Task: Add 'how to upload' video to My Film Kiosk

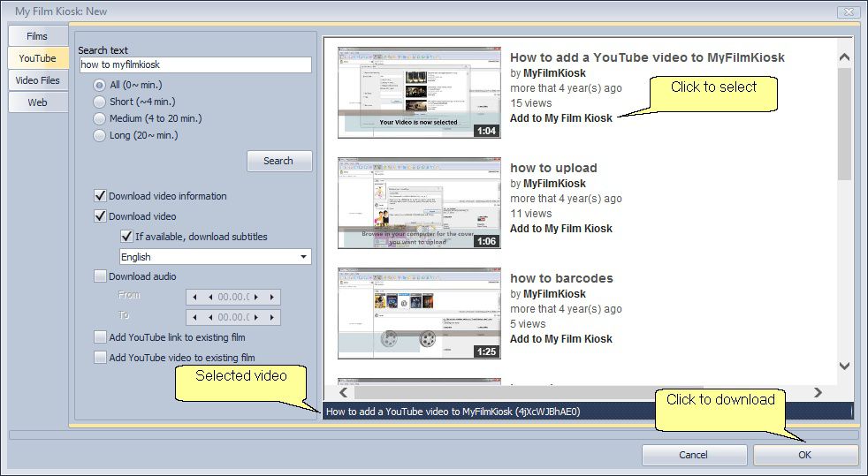Action: (x=560, y=229)
